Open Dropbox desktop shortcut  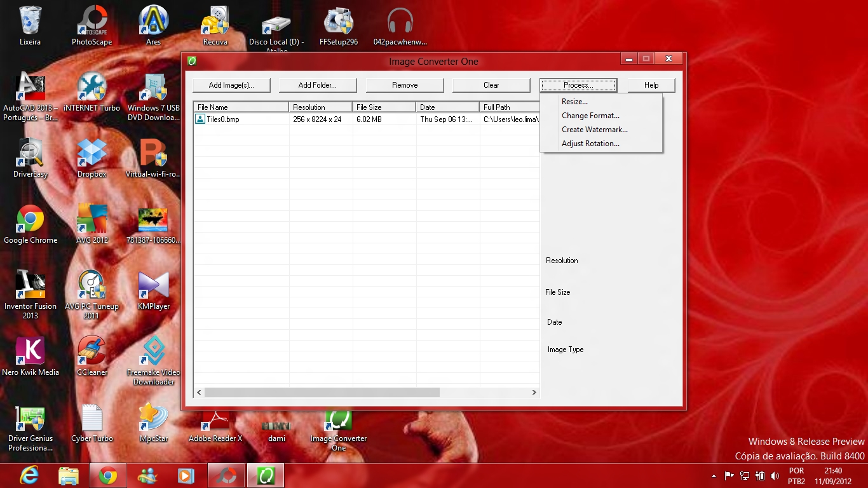click(92, 158)
